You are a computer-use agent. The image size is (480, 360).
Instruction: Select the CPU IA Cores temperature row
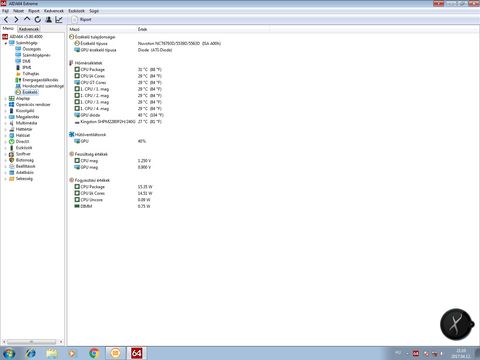118,76
